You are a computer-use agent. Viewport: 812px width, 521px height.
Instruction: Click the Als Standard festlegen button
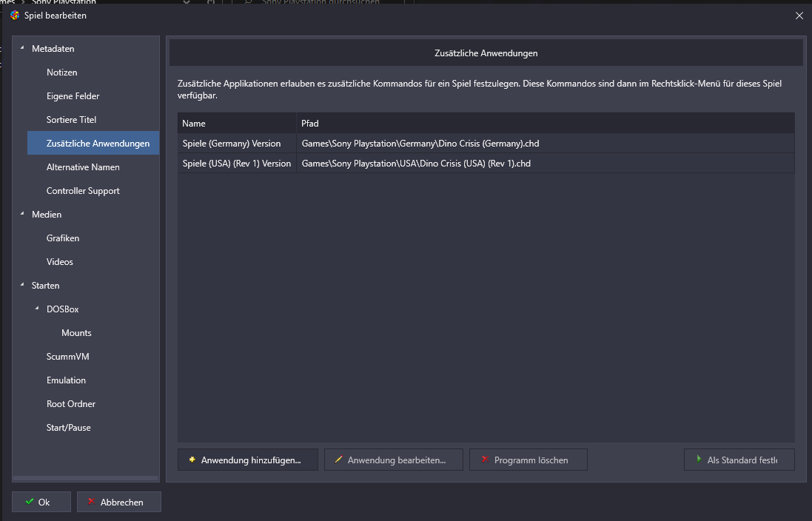click(x=739, y=460)
